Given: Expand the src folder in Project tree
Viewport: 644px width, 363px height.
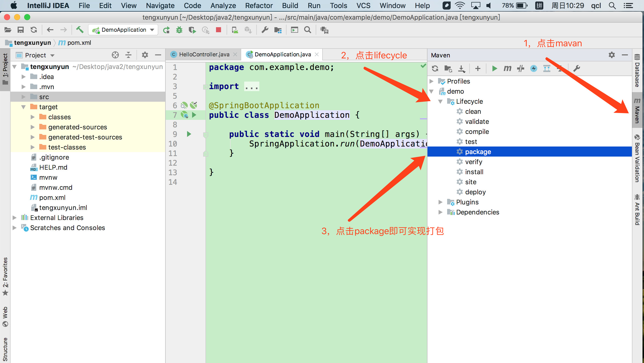Looking at the screenshot, I should [x=24, y=97].
